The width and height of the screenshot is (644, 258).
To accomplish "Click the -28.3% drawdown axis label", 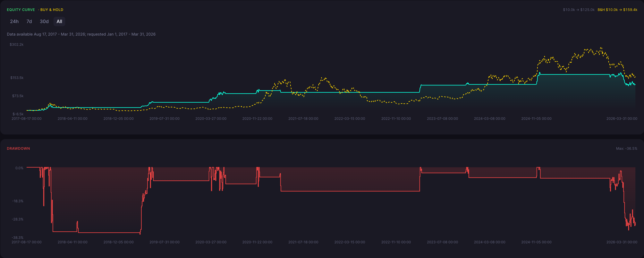I will coord(18,219).
